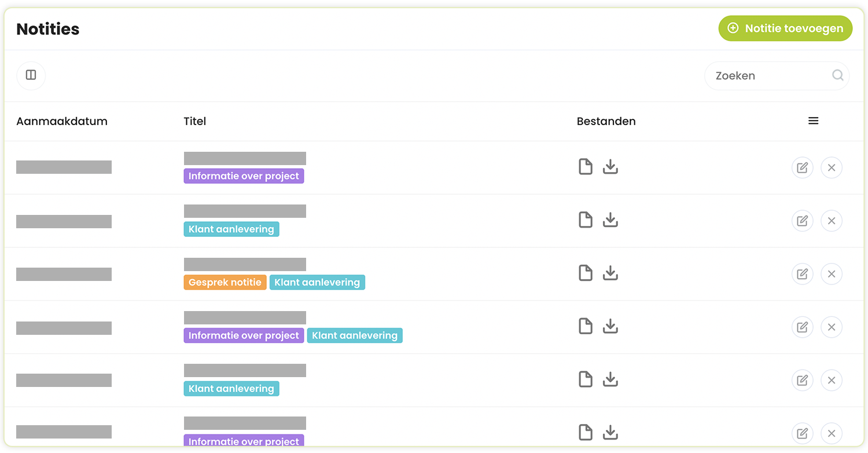Open the file icon in first row
Image resolution: width=868 pixels, height=453 pixels.
click(x=586, y=167)
